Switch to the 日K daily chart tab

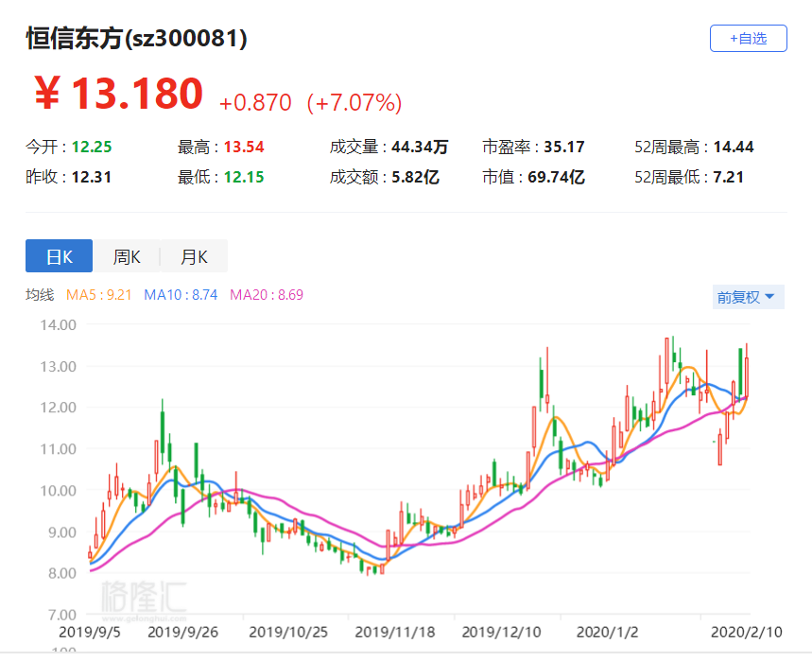(x=59, y=256)
